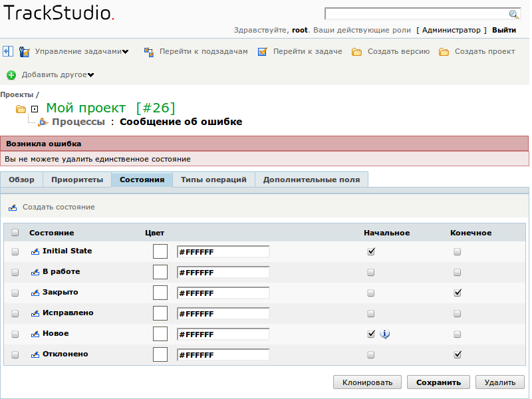Check the row checkbox for 'В работе'
Viewport: 532px width, 399px height.
point(15,273)
